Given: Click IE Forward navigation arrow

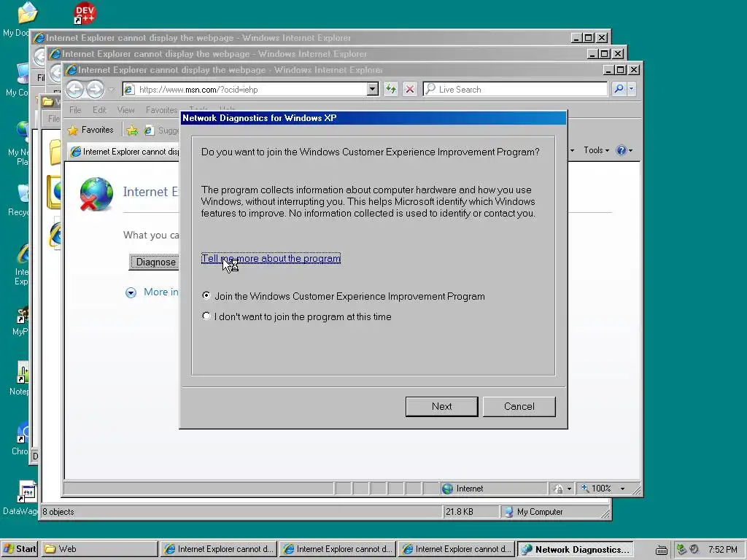Looking at the screenshot, I should pos(95,89).
